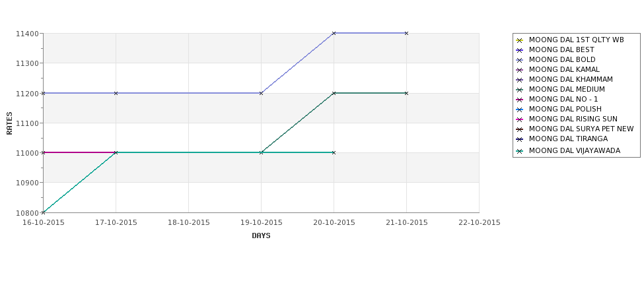Click the 11000 data point on 17-10-2015

click(x=116, y=152)
